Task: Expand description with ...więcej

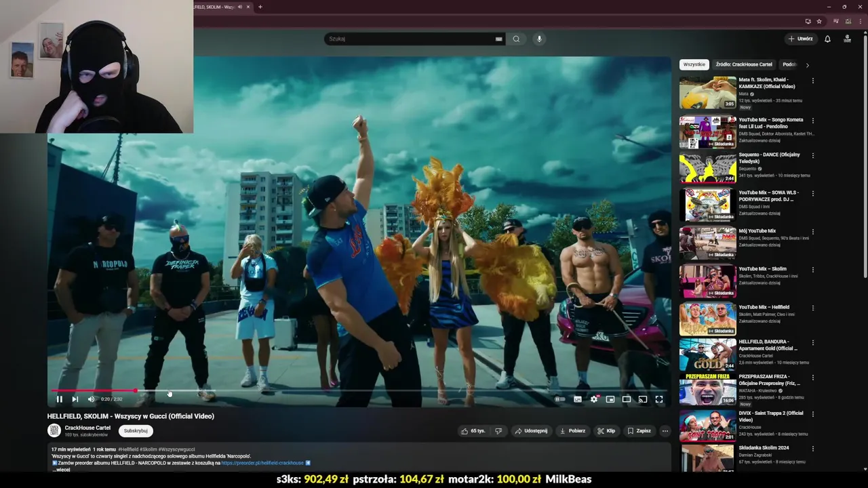Action: [62, 470]
